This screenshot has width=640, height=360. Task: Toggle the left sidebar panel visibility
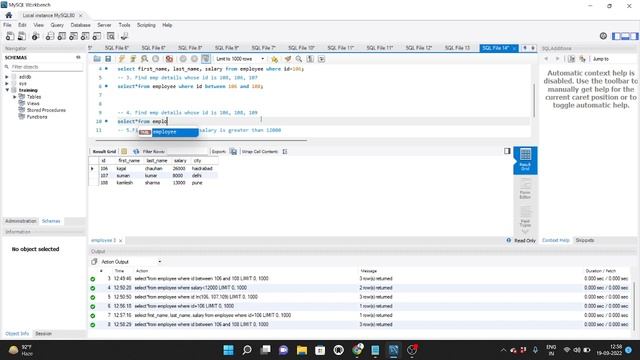(x=616, y=36)
